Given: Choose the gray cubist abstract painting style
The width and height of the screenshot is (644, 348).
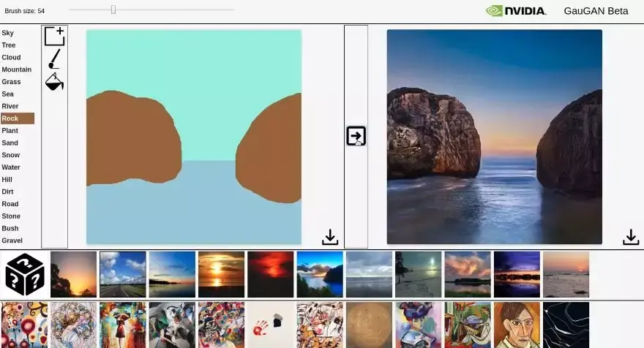Looking at the screenshot, I should point(172,325).
